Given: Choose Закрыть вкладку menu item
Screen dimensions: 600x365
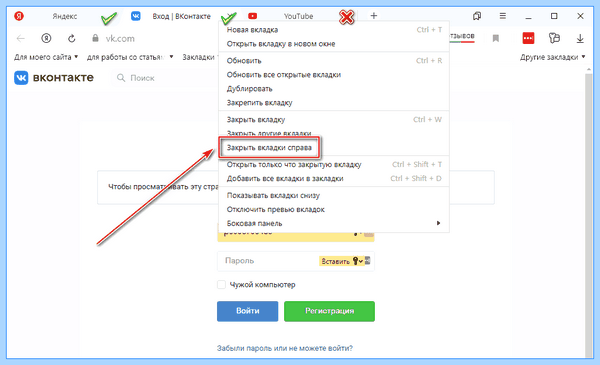Looking at the screenshot, I should coord(334,120).
